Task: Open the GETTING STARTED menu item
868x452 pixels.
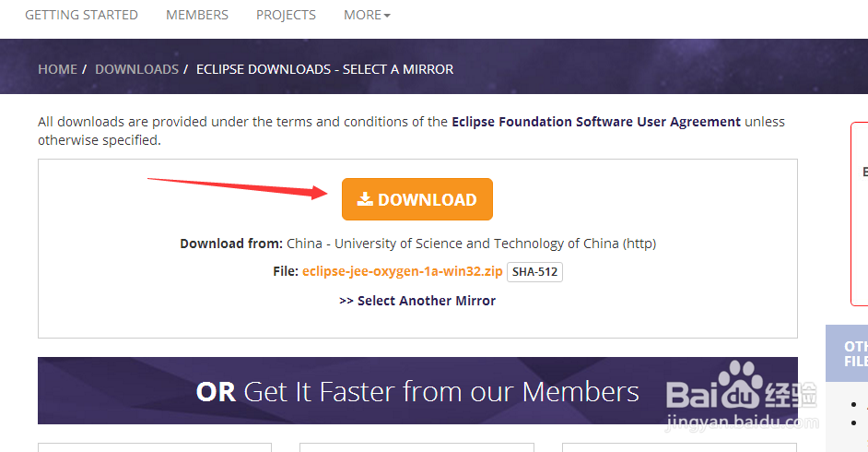Action: point(81,15)
